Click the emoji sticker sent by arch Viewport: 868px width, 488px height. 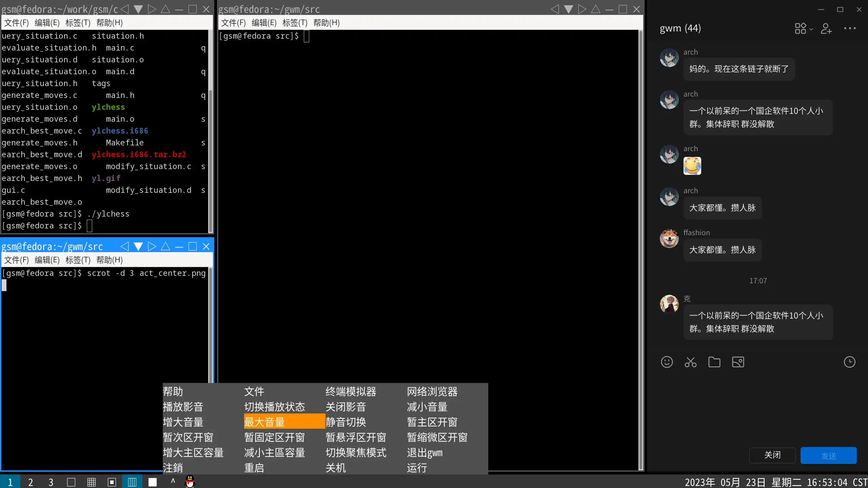point(692,166)
